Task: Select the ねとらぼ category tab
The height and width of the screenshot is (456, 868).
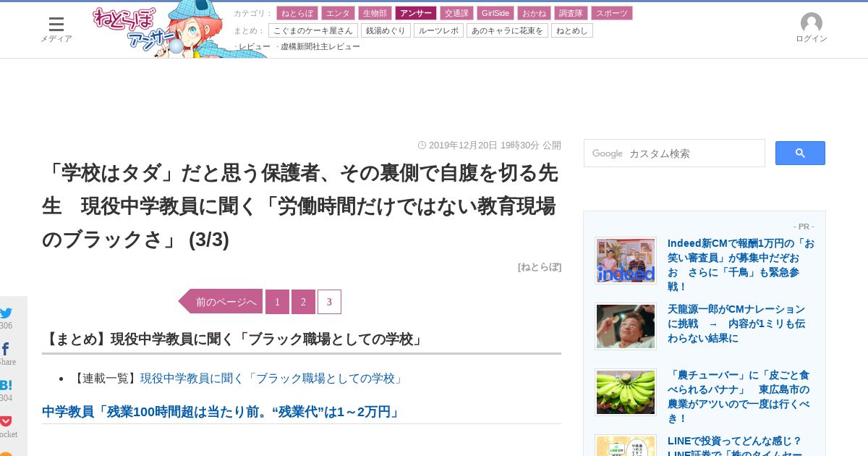Action: [297, 13]
